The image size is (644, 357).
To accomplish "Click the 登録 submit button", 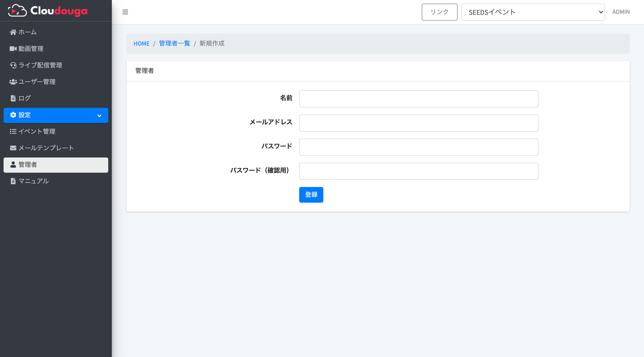I will tap(311, 195).
